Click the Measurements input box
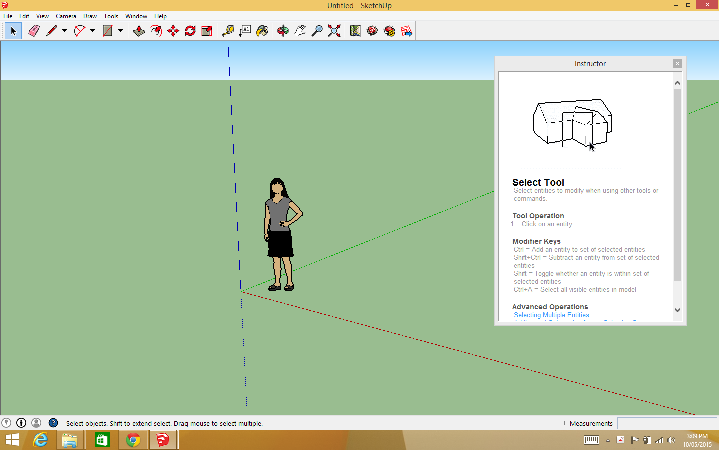The image size is (719, 450). pos(665,423)
